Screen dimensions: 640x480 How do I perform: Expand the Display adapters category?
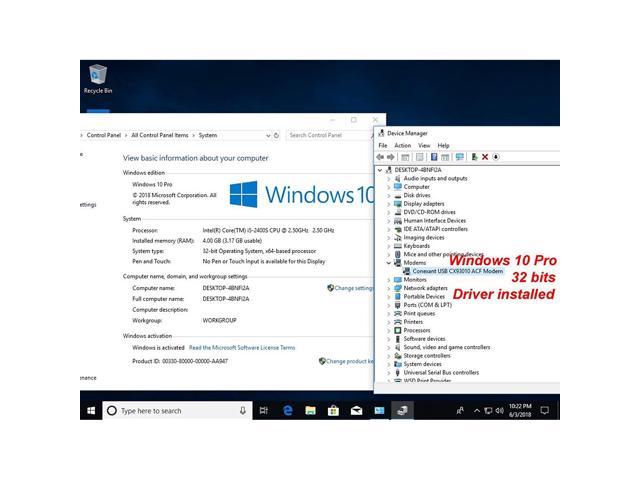click(389, 203)
